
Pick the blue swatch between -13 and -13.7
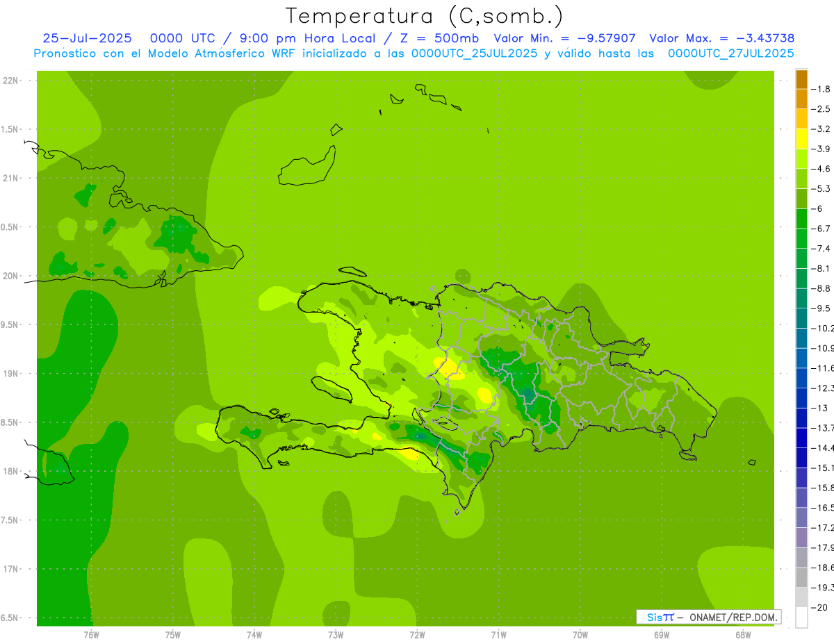click(x=801, y=418)
